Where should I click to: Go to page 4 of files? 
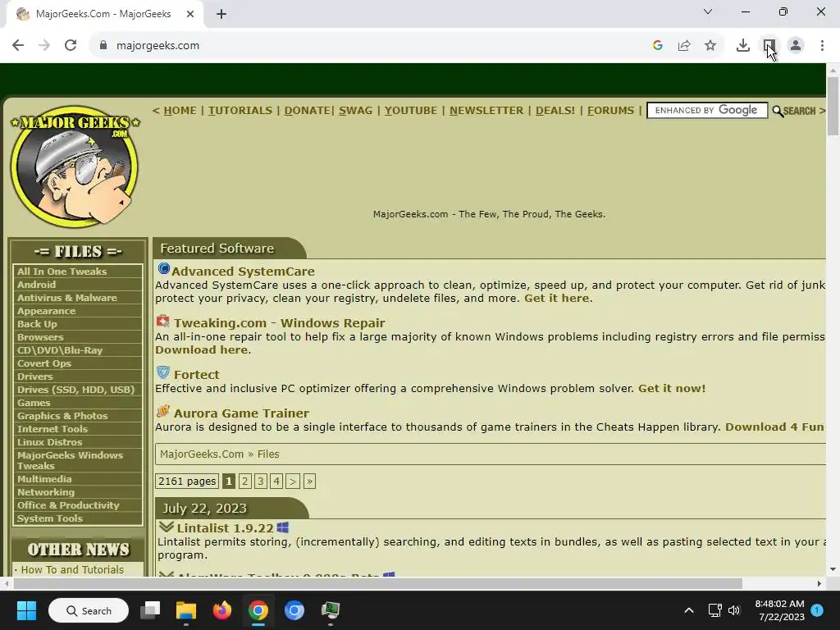pyautogui.click(x=276, y=481)
